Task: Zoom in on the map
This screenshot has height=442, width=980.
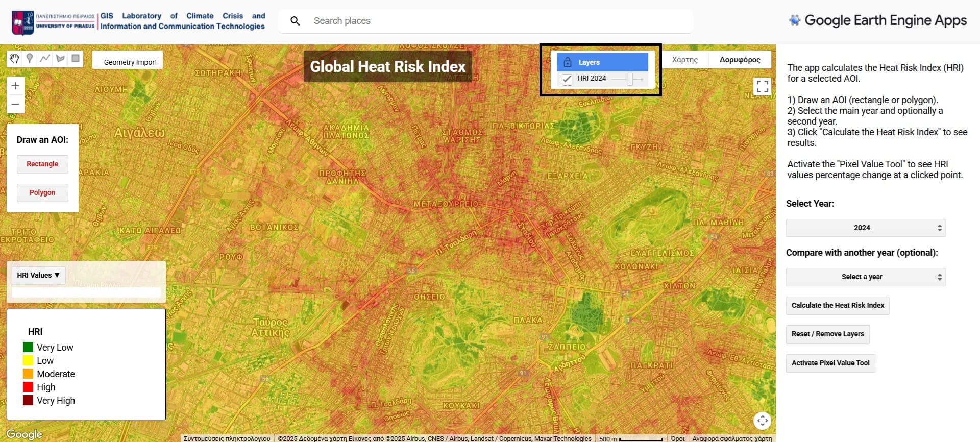Action: 15,86
